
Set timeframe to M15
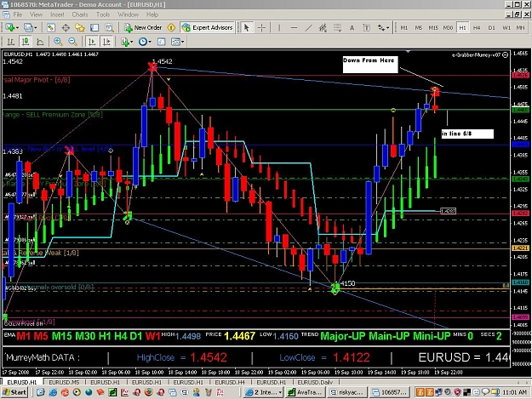[433, 27]
